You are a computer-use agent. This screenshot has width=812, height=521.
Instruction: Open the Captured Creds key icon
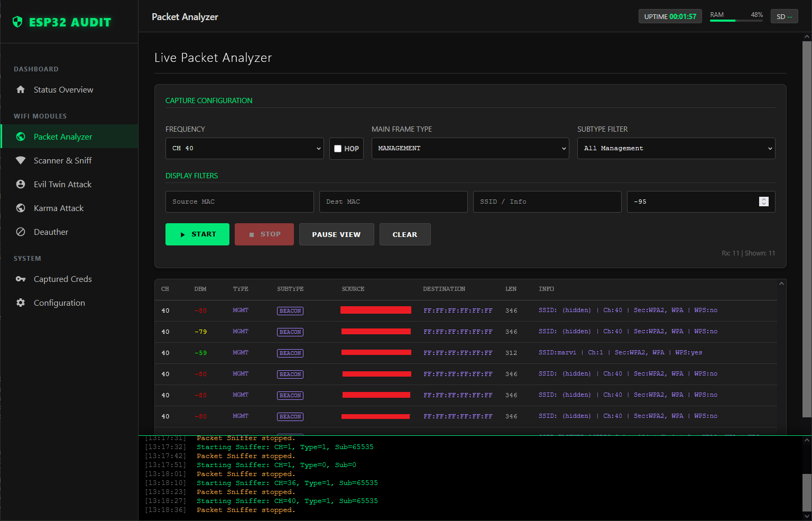coord(20,279)
